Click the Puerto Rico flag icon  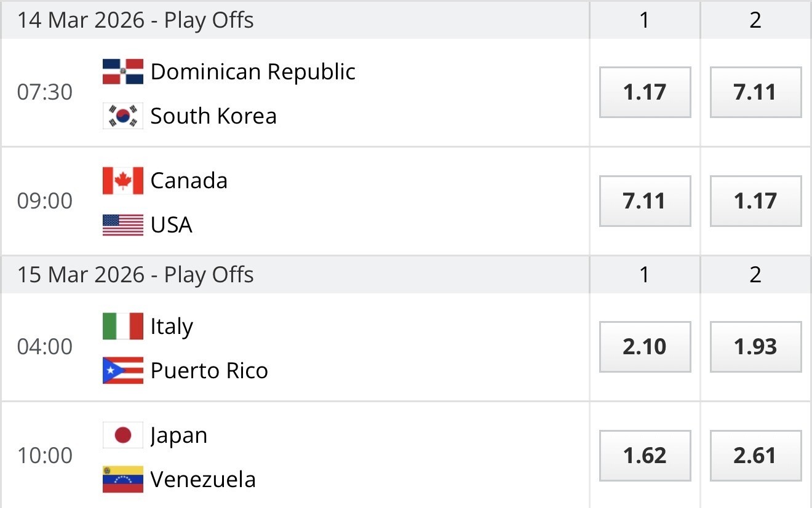(123, 370)
